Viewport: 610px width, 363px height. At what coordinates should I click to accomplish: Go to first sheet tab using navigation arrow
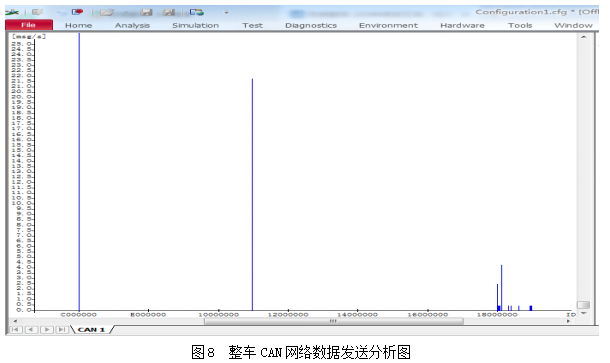click(x=16, y=330)
